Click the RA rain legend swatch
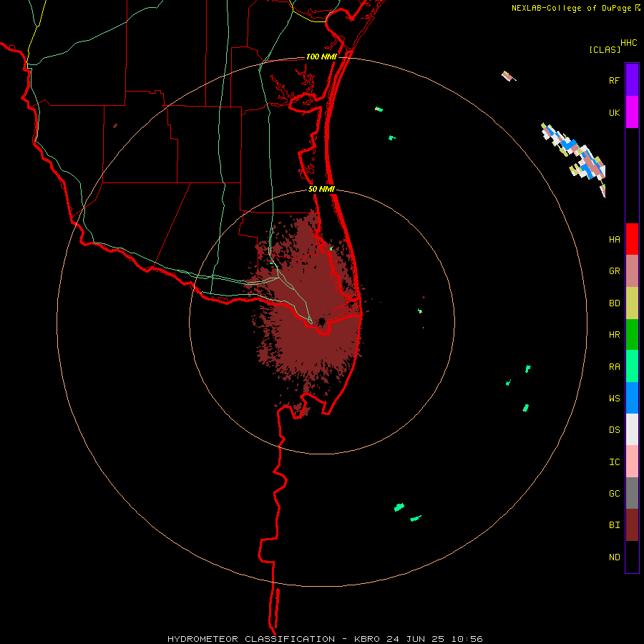The width and height of the screenshot is (644, 644). coord(632,366)
